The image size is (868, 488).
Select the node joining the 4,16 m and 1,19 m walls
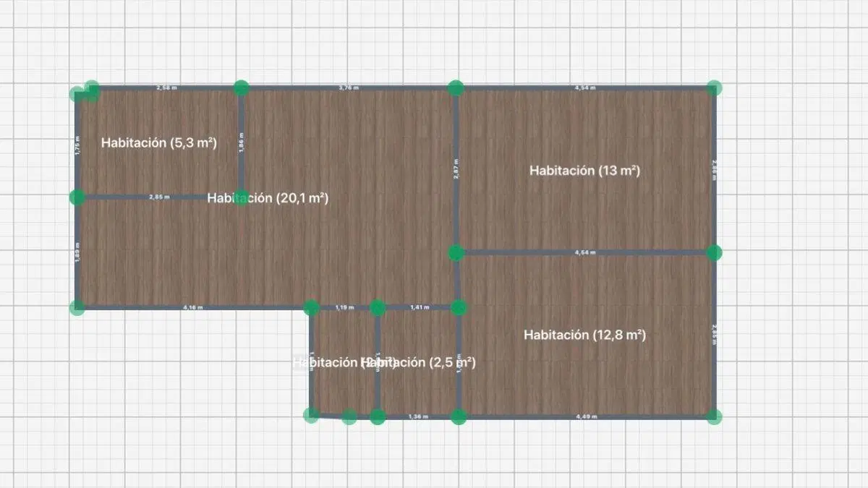pyautogui.click(x=312, y=308)
